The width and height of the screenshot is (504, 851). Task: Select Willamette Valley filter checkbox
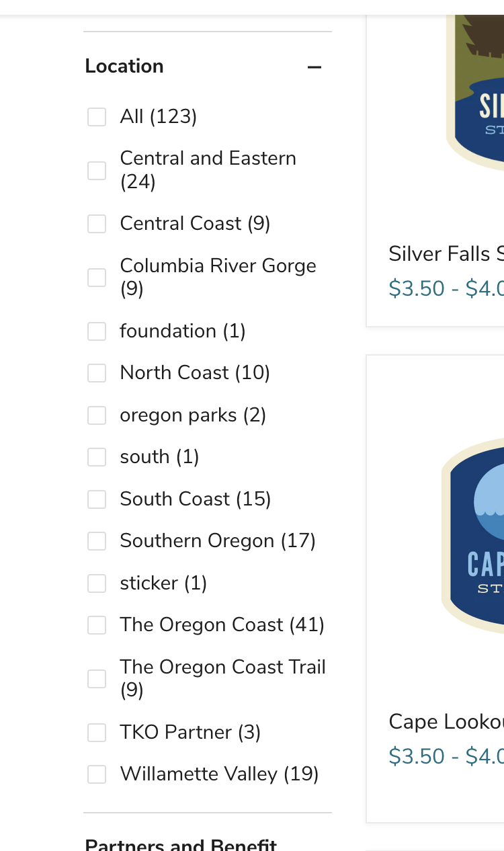97,774
